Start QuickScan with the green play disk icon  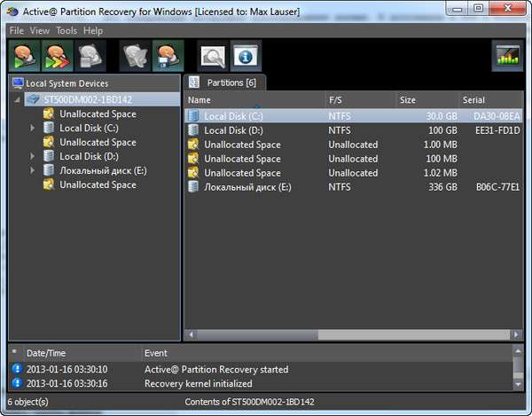pyautogui.click(x=25, y=56)
